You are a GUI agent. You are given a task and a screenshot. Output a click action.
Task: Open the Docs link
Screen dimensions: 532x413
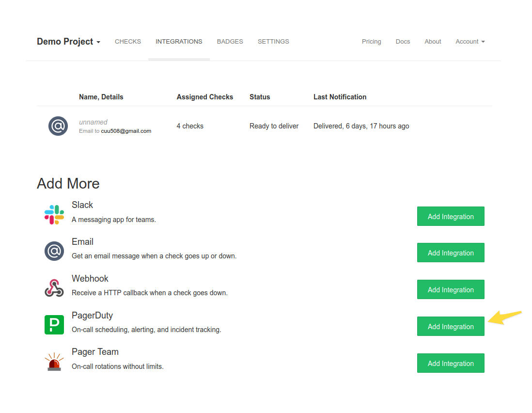(x=403, y=41)
